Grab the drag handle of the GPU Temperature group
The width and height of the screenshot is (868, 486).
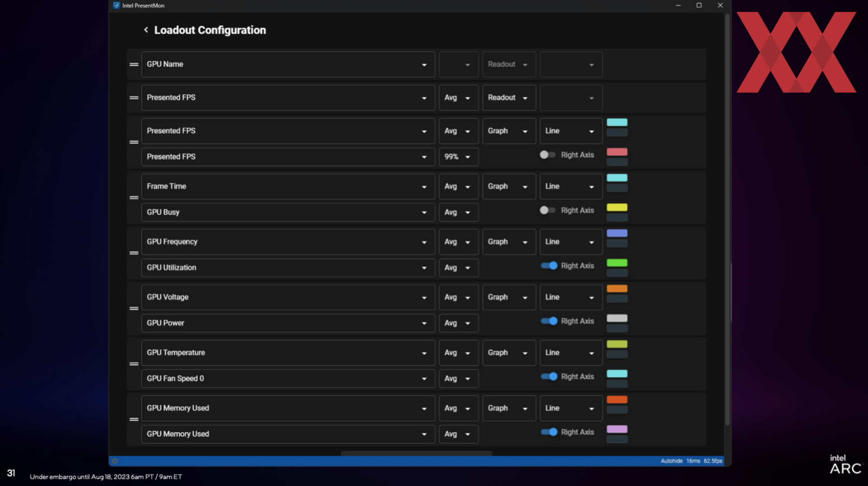[x=134, y=364]
